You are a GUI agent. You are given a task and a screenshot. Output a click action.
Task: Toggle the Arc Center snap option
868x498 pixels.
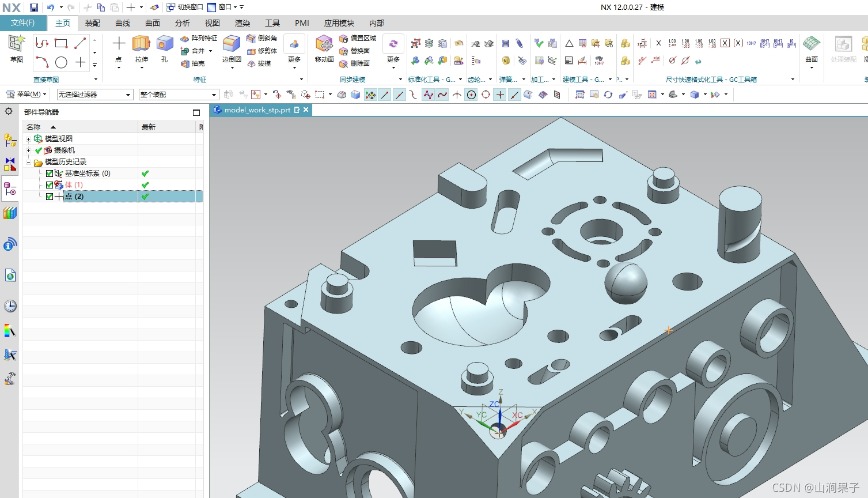point(471,95)
